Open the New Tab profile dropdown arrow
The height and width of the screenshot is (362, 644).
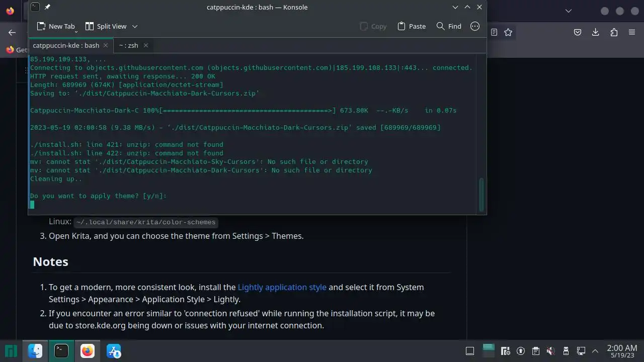pos(76,31)
